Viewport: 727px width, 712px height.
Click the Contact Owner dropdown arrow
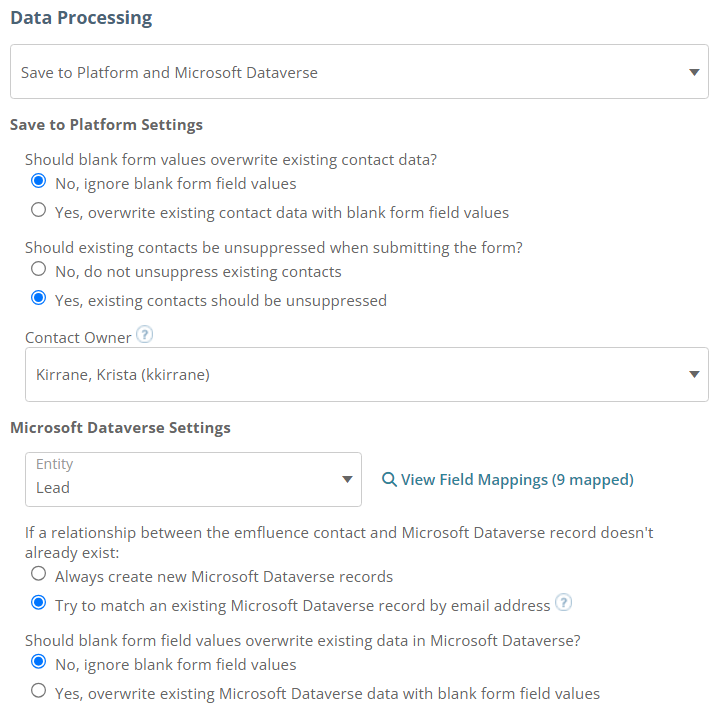694,374
